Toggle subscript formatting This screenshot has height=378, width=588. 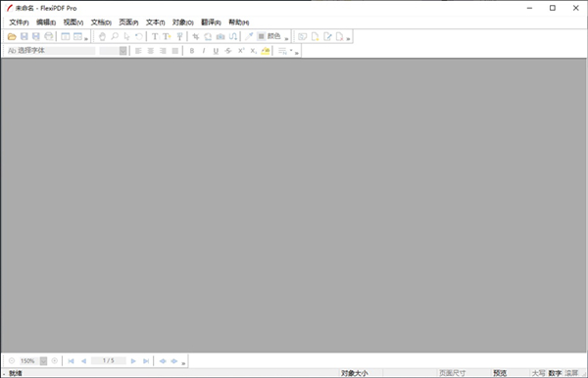(254, 51)
